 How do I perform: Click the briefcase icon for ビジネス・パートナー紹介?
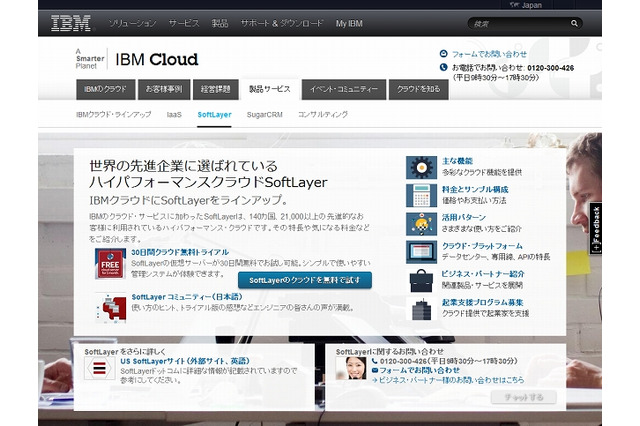click(421, 280)
